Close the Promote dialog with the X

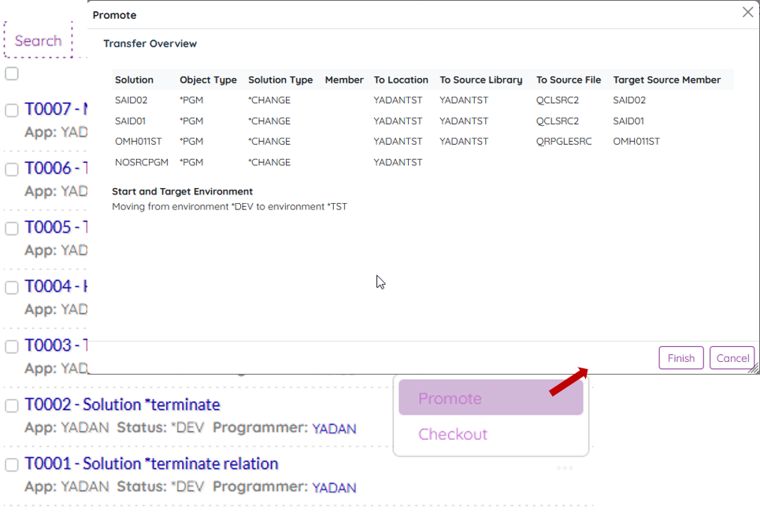pos(747,13)
